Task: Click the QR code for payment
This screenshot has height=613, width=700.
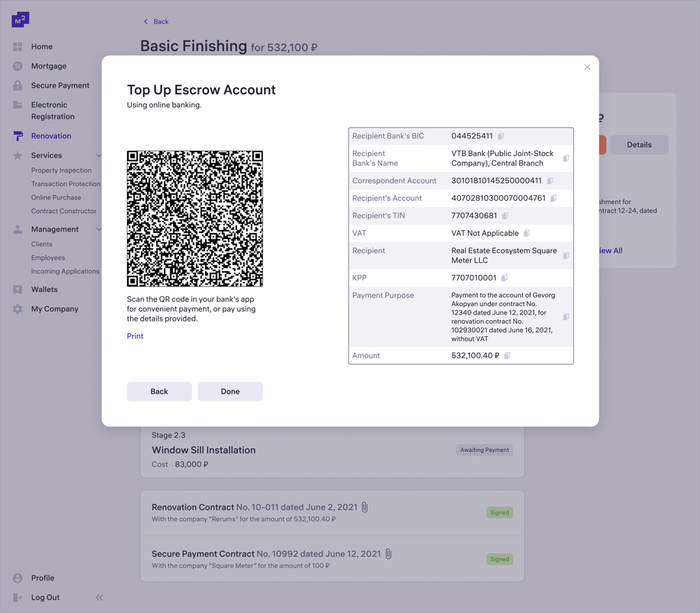Action: (195, 218)
